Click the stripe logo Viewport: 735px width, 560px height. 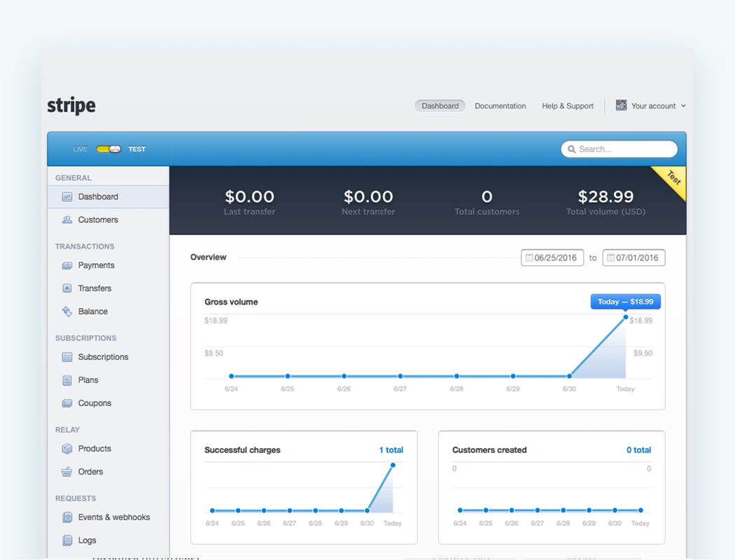tap(71, 106)
